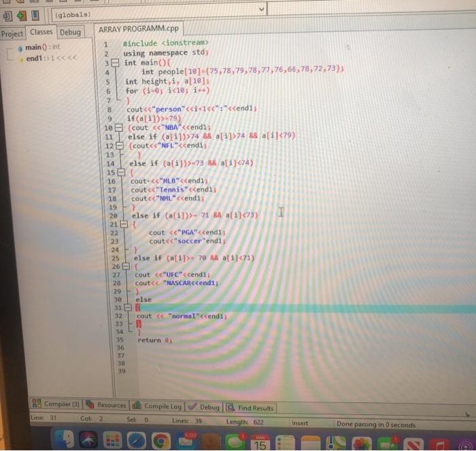Click the 'using namespace std;' line
The image size is (476, 451).
166,53
